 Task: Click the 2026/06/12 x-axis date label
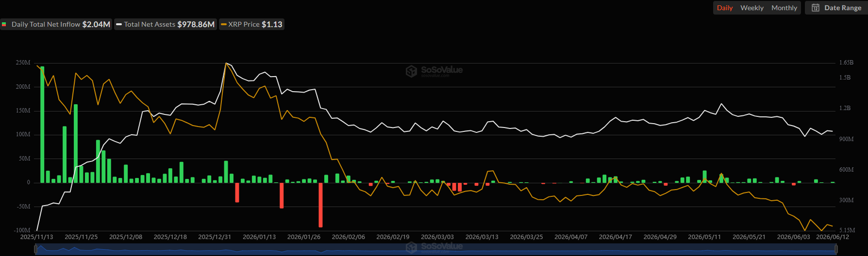[833, 237]
